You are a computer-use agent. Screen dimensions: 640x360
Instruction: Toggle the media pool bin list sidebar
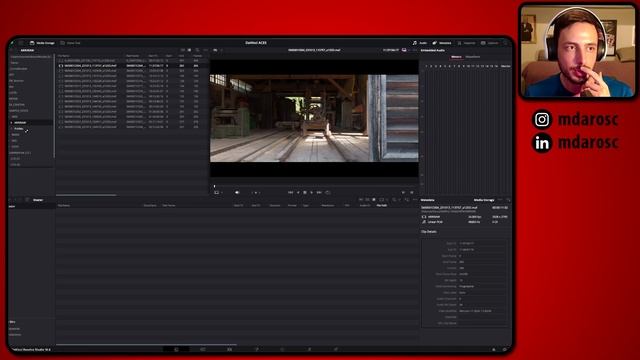pos(27,200)
